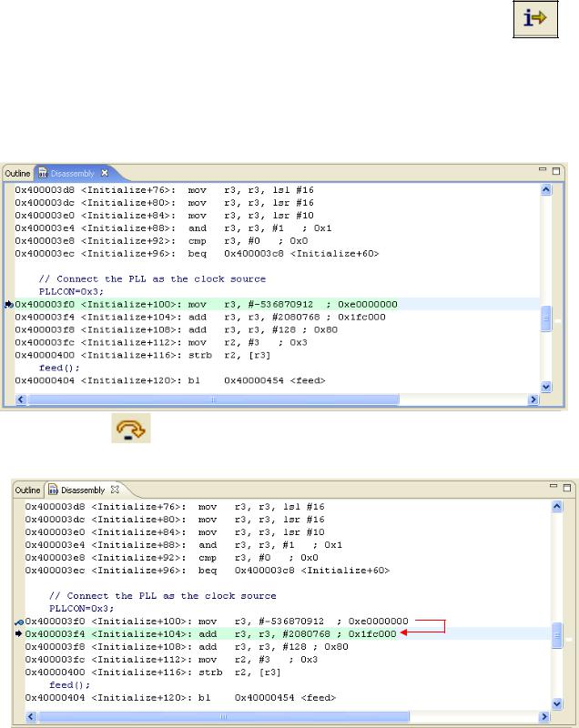
Task: Click scroll-down arrow in lower Disassembly panel
Action: point(557,703)
